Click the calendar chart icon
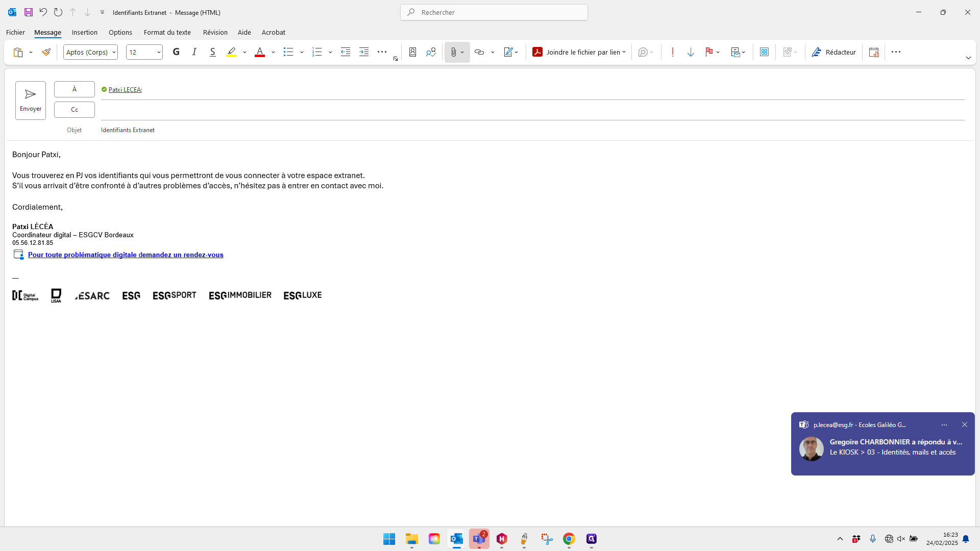Image resolution: width=980 pixels, height=551 pixels. pyautogui.click(x=874, y=52)
